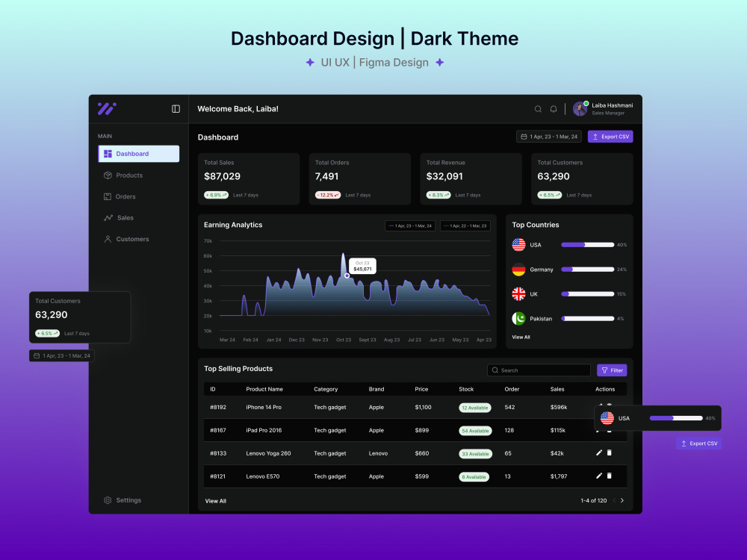Click View All under Top Countries

tap(521, 337)
